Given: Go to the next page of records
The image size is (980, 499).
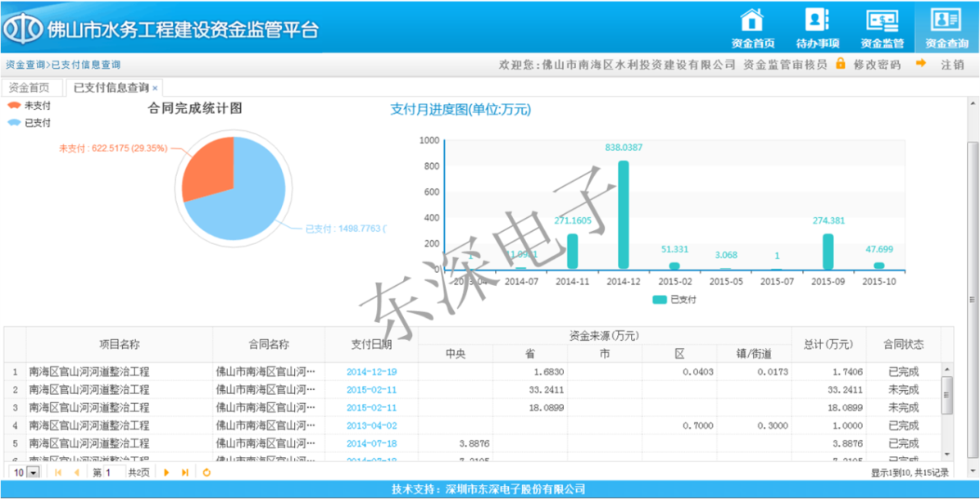Looking at the screenshot, I should (167, 473).
